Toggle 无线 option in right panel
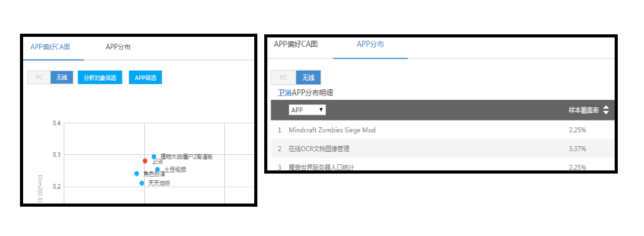The width and height of the screenshot is (644, 236). (309, 77)
